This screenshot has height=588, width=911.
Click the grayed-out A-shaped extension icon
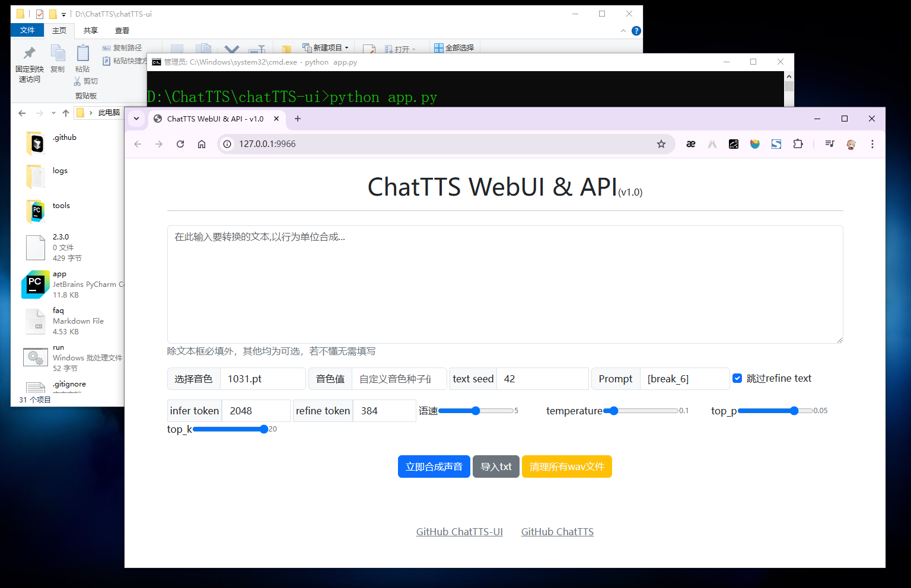click(712, 144)
